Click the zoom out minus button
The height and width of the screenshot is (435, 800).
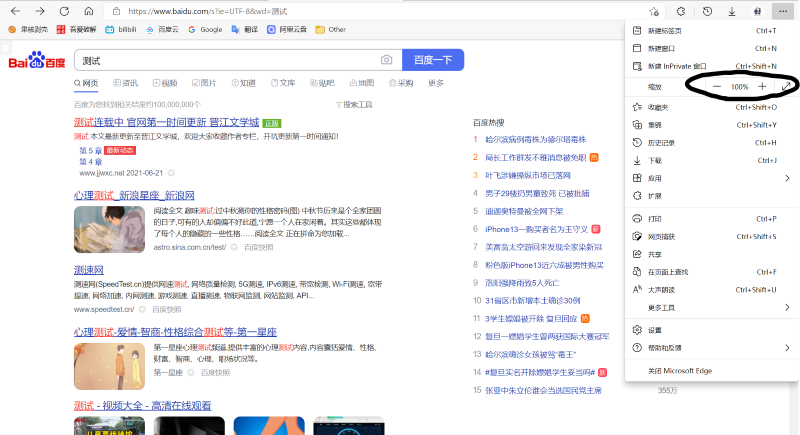coord(717,87)
